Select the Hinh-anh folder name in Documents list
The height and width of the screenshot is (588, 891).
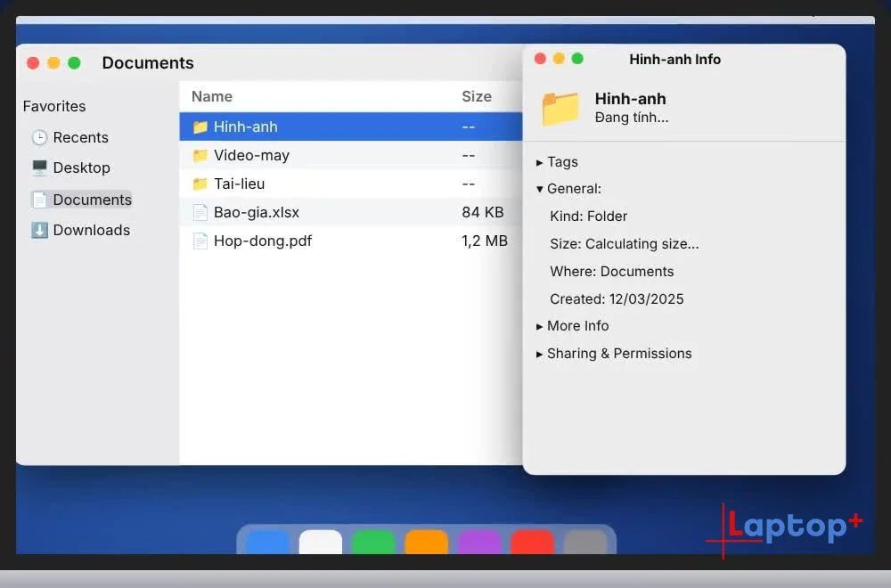[246, 127]
